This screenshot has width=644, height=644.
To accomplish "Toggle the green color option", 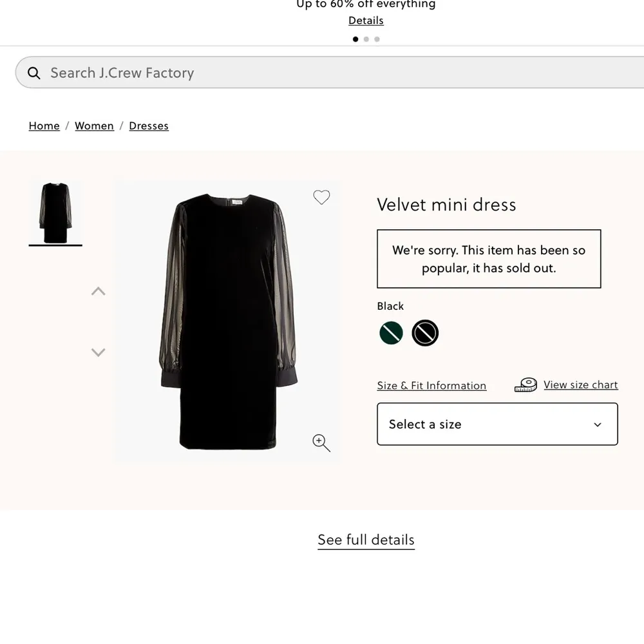I will (x=390, y=333).
